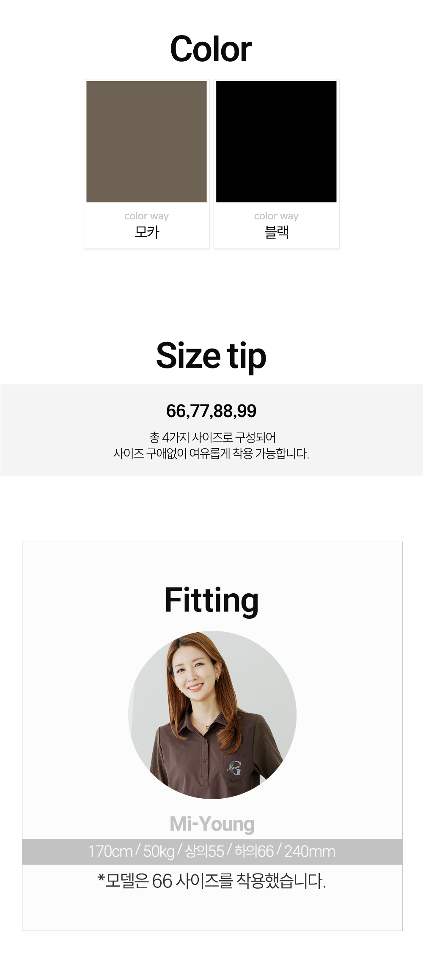Click the Size tip heading
Viewport: 423px width, 980px height.
pyautogui.click(x=211, y=356)
